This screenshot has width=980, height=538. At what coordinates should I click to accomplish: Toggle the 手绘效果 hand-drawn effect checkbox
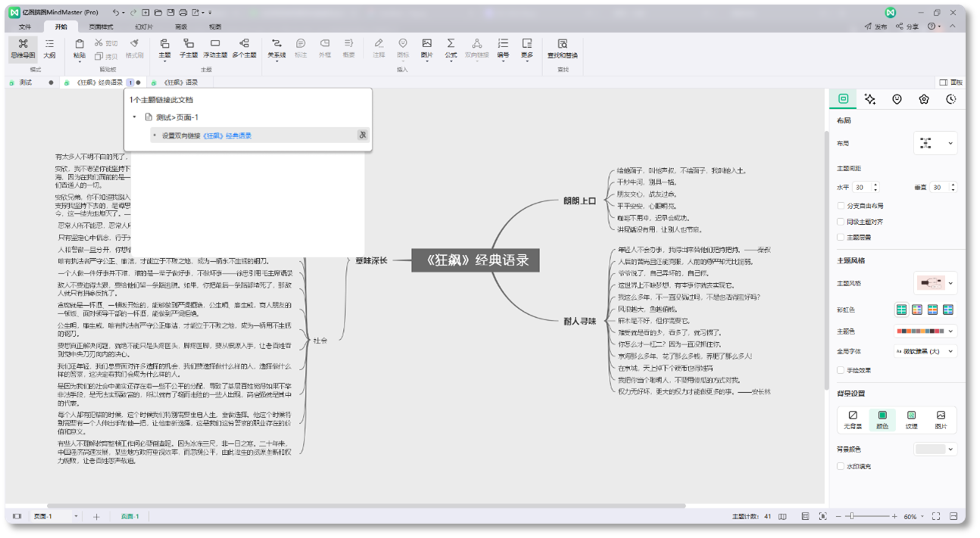[x=841, y=370]
